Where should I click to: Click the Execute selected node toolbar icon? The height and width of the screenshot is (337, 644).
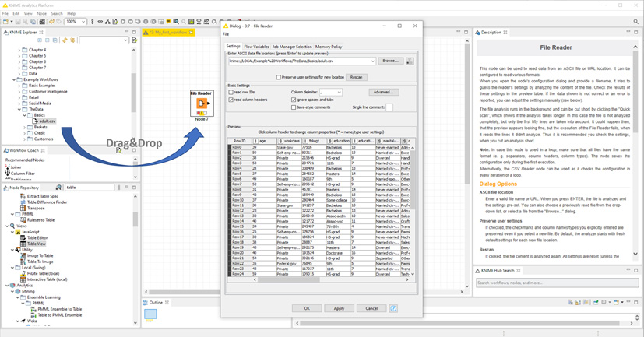point(123,21)
